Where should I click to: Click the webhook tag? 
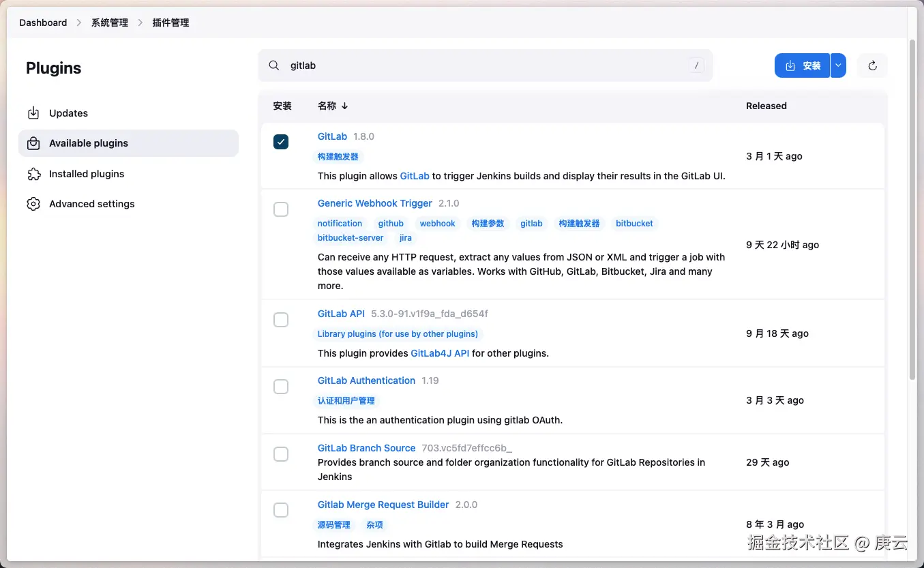point(437,223)
